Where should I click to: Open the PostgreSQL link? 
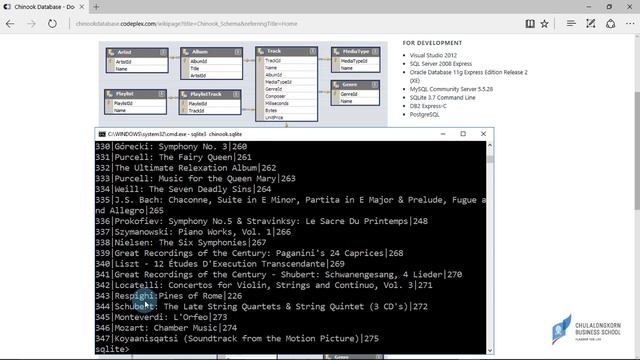pos(424,115)
